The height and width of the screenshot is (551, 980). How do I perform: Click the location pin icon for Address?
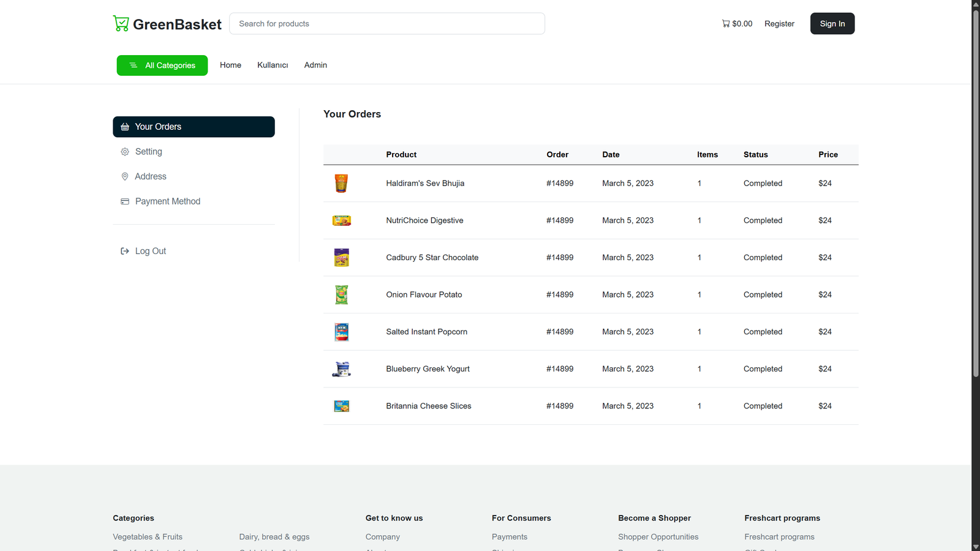click(125, 176)
